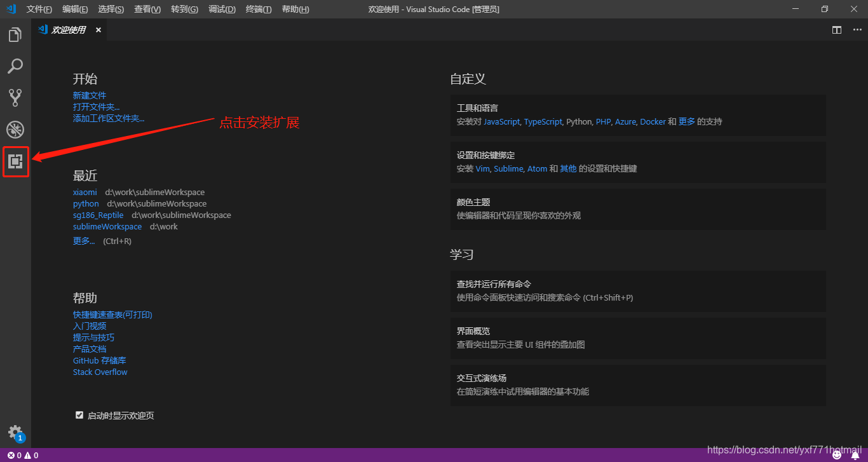Close the 欢迎使用 tab
Viewport: 868px width, 462px height.
[x=98, y=30]
